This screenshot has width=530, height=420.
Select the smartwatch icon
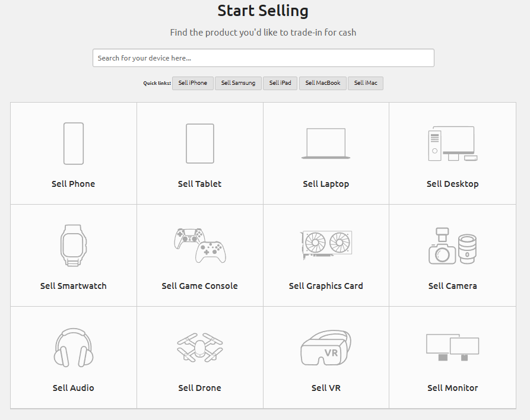[x=74, y=245]
